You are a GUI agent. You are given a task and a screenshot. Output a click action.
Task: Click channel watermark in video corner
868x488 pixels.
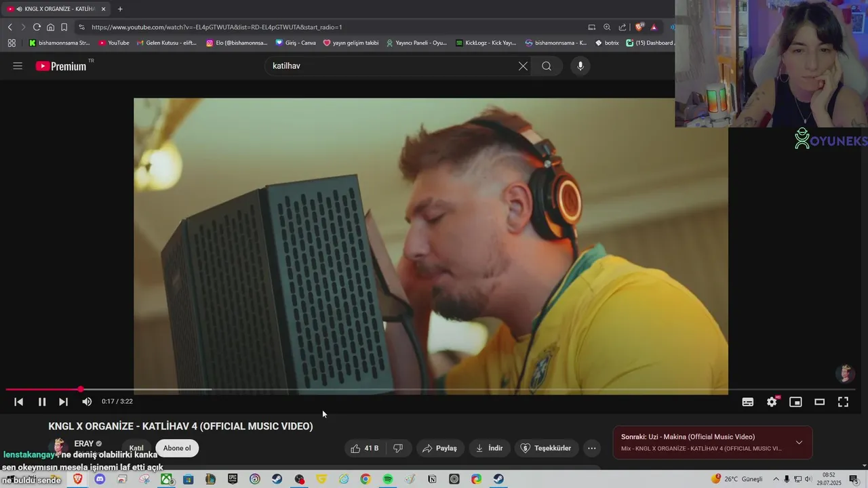click(845, 373)
